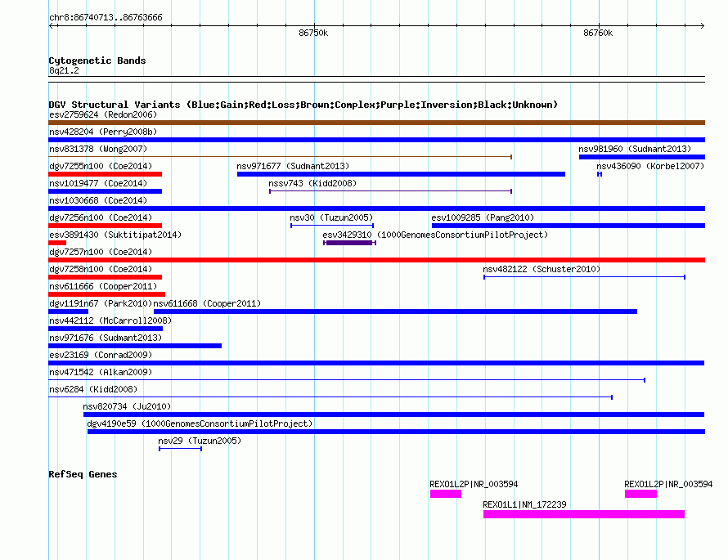
Task: Open the dgv1191n67 (Park2010) label
Action: (x=101, y=303)
